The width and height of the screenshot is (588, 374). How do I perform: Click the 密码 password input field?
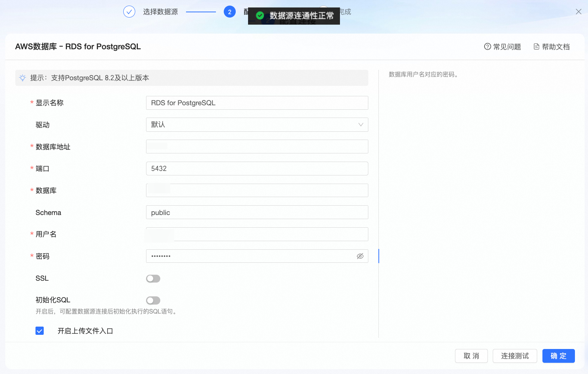click(257, 256)
